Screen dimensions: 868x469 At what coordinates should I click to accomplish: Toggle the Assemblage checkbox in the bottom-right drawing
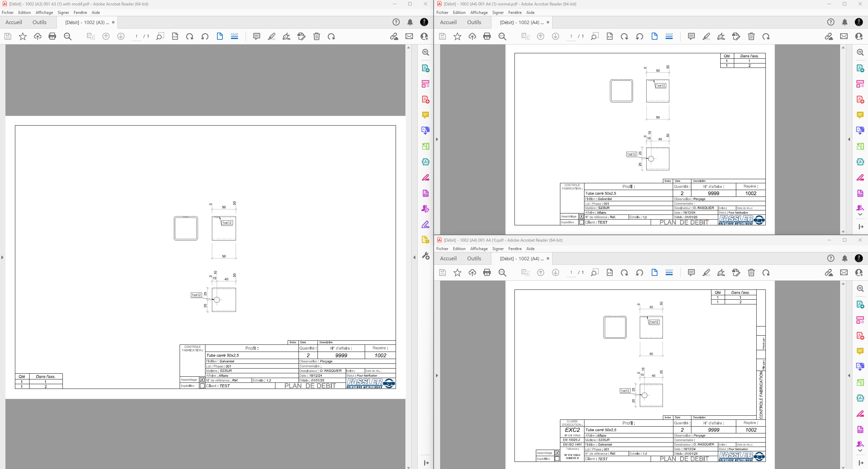557,453
